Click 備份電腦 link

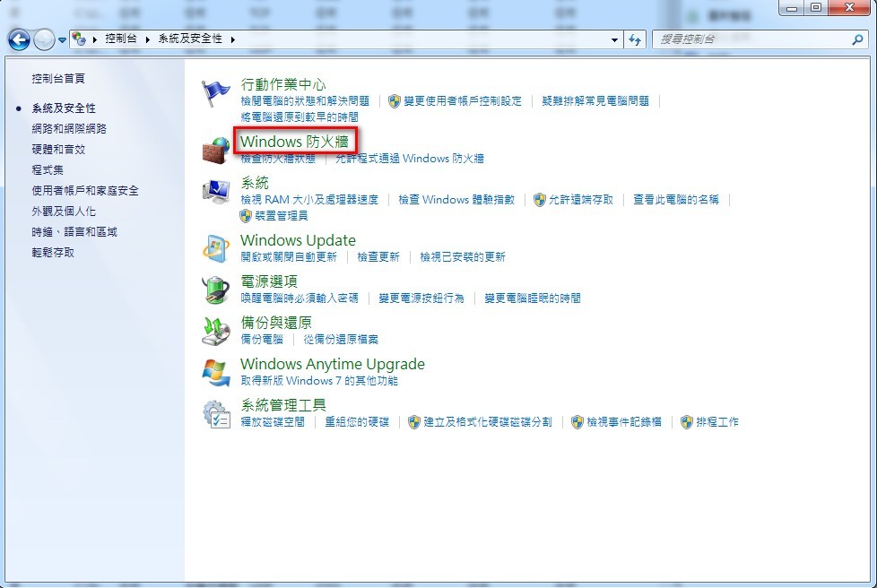click(262, 340)
